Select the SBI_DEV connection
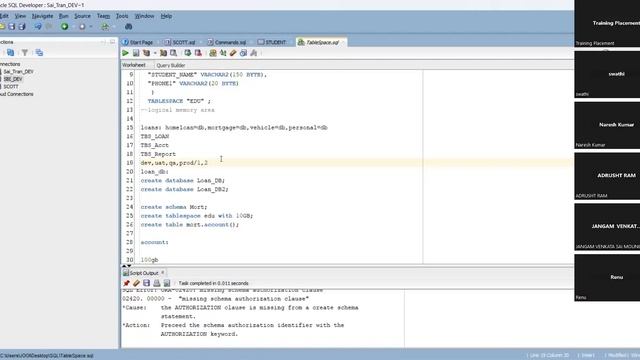This screenshot has width=640, height=360. [13, 79]
